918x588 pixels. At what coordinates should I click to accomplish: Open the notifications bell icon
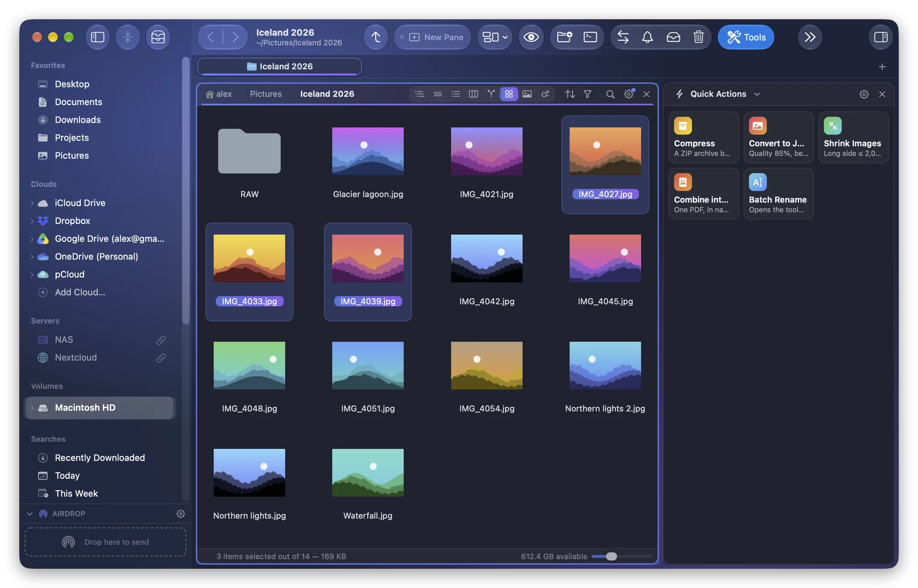coord(647,37)
